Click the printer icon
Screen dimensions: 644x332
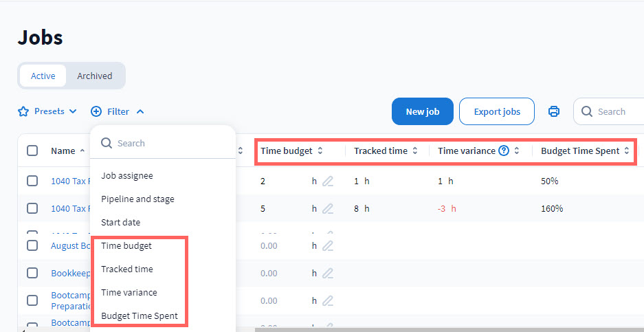point(554,111)
